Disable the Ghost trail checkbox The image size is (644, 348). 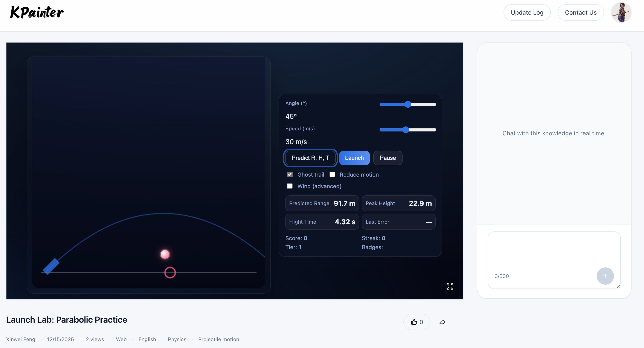[x=290, y=174]
